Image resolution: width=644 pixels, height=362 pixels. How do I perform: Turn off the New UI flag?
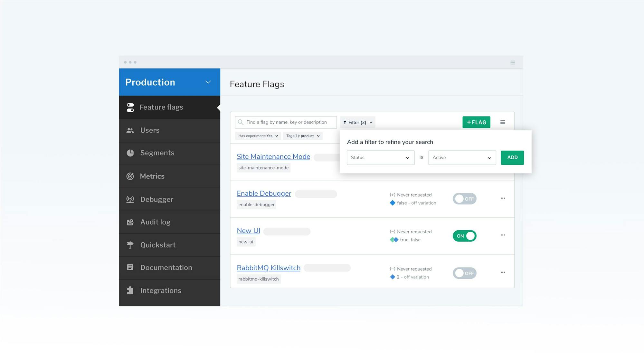pyautogui.click(x=464, y=236)
